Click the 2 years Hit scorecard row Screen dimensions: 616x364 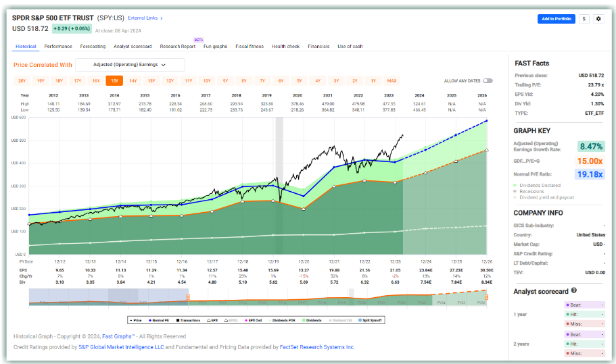click(x=585, y=344)
